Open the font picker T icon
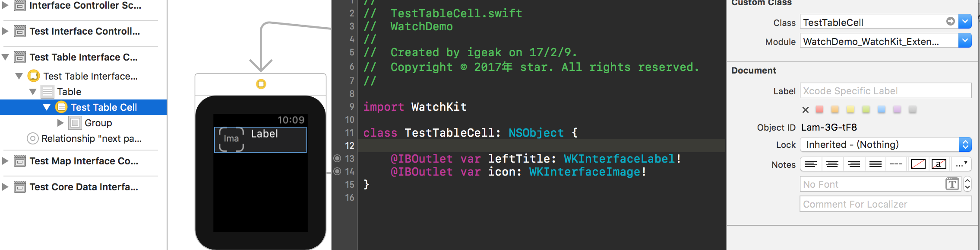This screenshot has width=980, height=250. click(952, 184)
